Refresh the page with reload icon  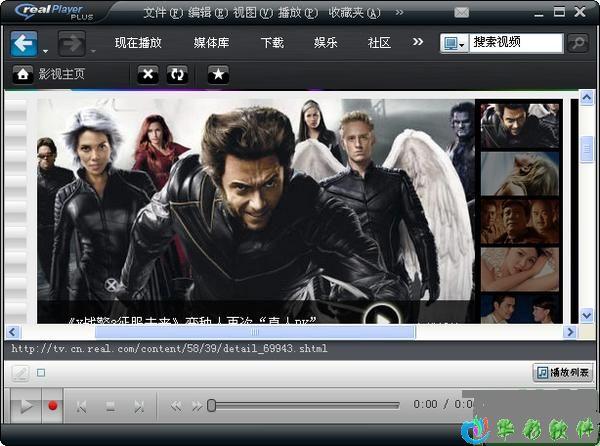[x=177, y=74]
